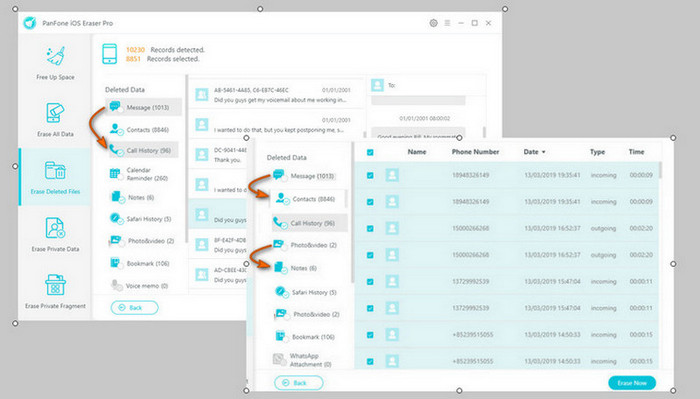Open the hamburger menu in title bar
Viewport: 700px width, 399px height.
point(447,23)
